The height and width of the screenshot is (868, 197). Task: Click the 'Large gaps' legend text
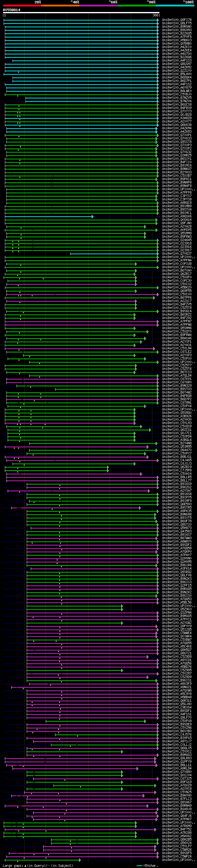pyautogui.click(x=13, y=866)
